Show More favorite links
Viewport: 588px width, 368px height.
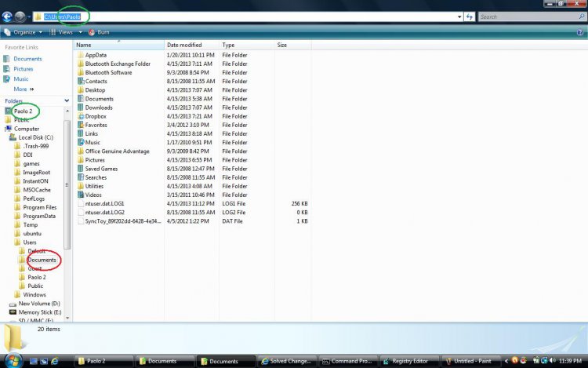[x=24, y=89]
